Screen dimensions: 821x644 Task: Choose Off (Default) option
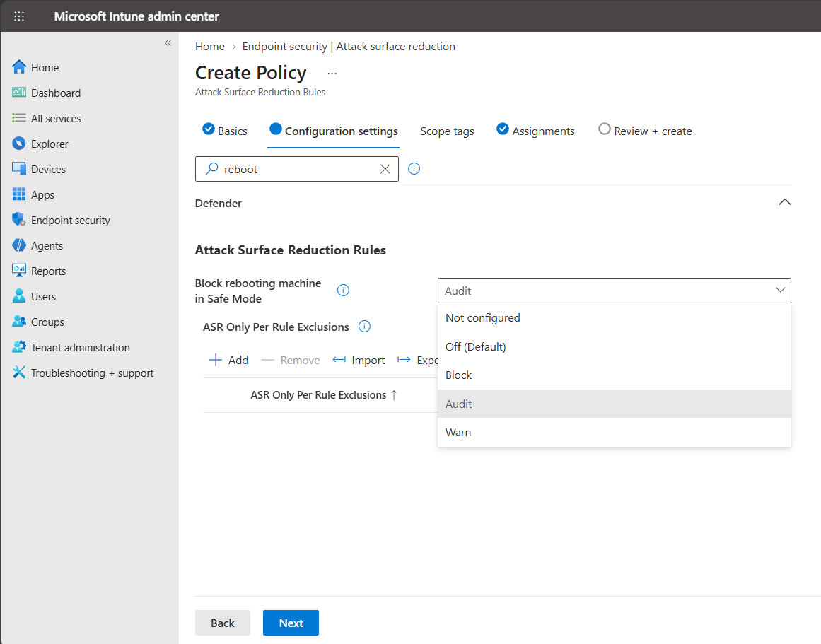[x=615, y=346]
